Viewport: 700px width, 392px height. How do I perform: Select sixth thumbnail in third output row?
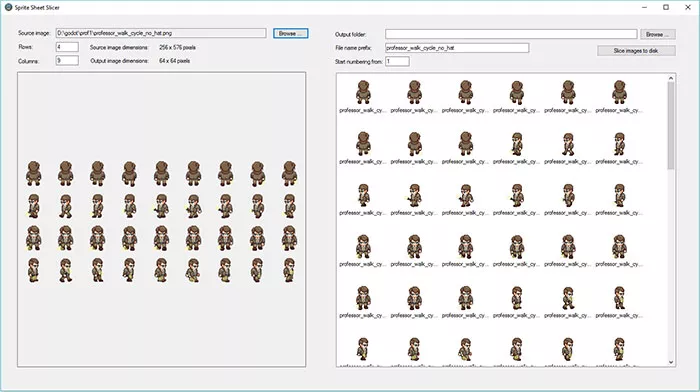pos(619,195)
